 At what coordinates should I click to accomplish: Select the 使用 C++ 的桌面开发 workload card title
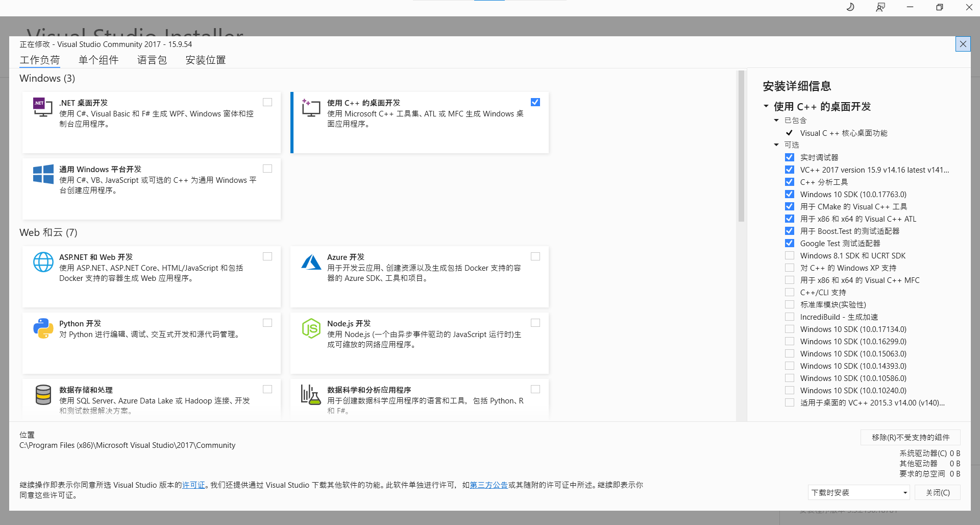[x=363, y=103]
